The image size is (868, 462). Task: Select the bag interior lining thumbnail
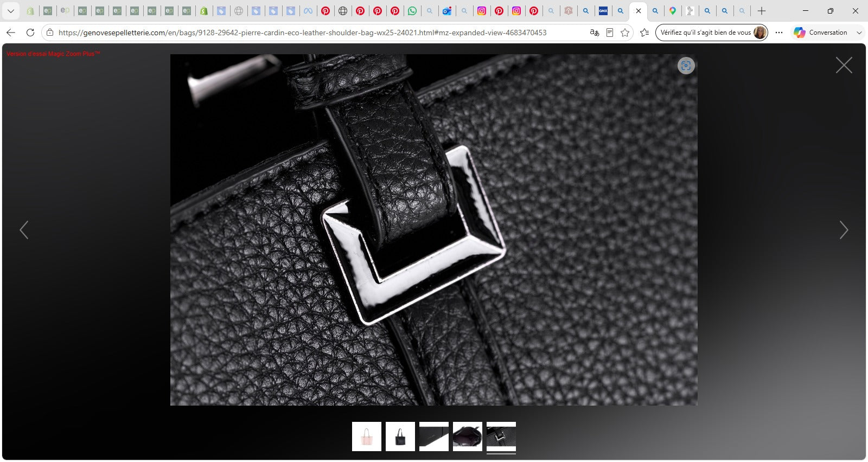tap(468, 437)
